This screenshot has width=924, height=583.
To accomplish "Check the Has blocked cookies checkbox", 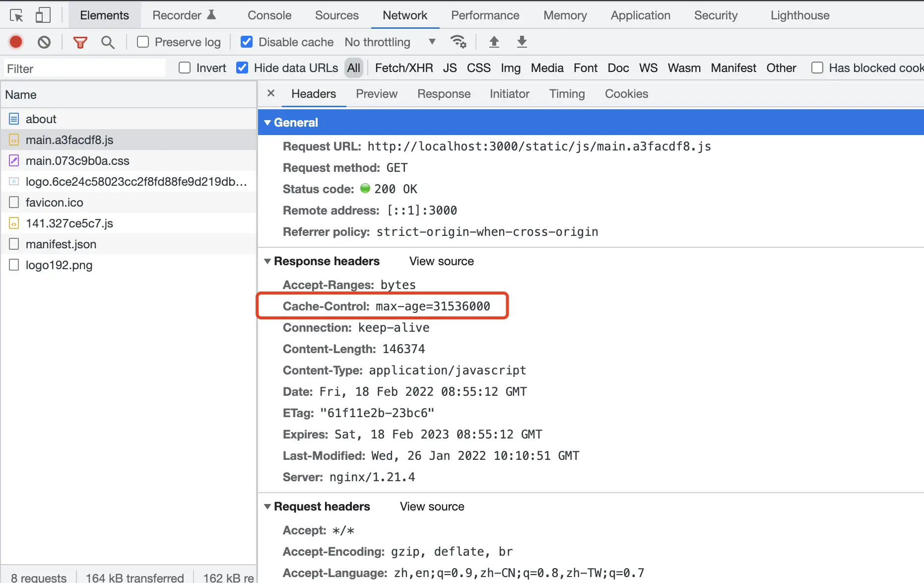I will (x=817, y=68).
